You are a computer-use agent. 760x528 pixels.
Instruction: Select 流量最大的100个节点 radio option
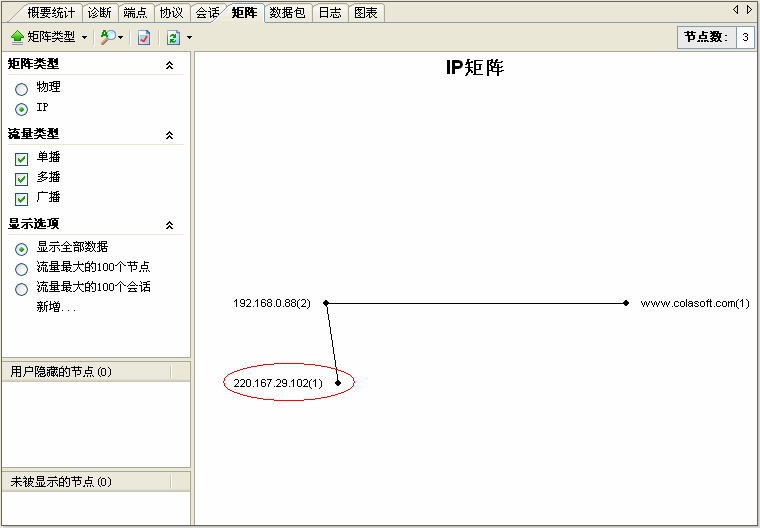[21, 269]
